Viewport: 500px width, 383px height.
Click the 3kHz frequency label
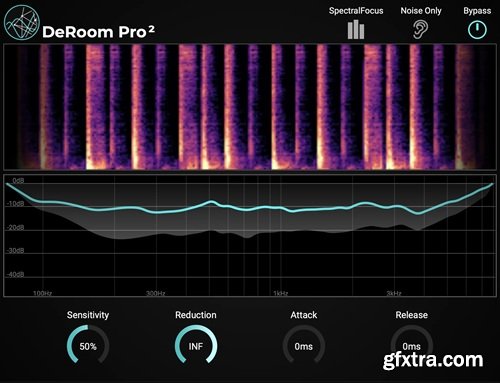click(x=394, y=293)
